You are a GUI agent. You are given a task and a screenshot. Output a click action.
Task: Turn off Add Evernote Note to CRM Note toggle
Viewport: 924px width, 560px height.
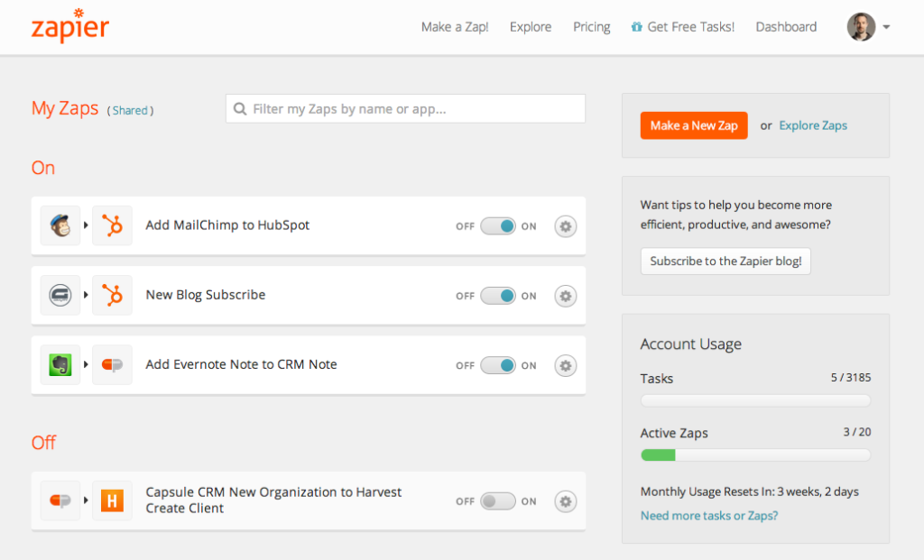tap(498, 365)
